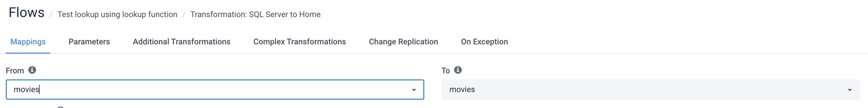Click the word movies in the To box
The image size is (868, 108).
(462, 90)
